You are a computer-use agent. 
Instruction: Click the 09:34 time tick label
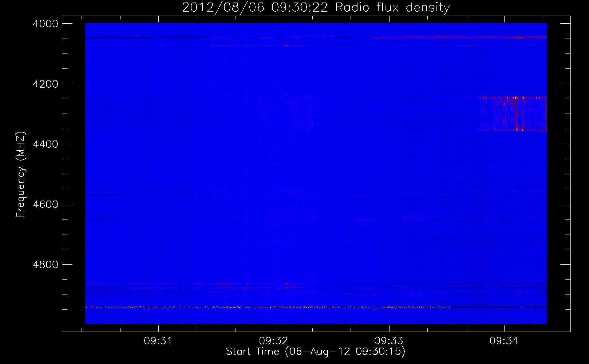tap(504, 341)
